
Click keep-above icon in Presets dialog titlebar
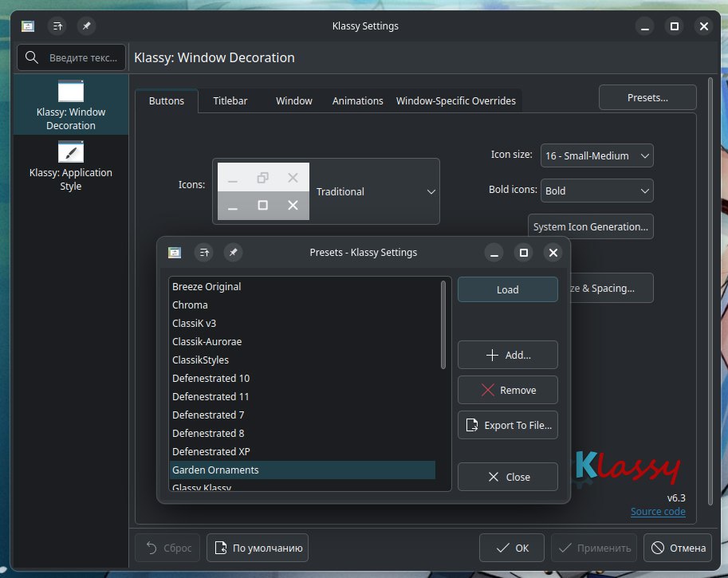(205, 253)
